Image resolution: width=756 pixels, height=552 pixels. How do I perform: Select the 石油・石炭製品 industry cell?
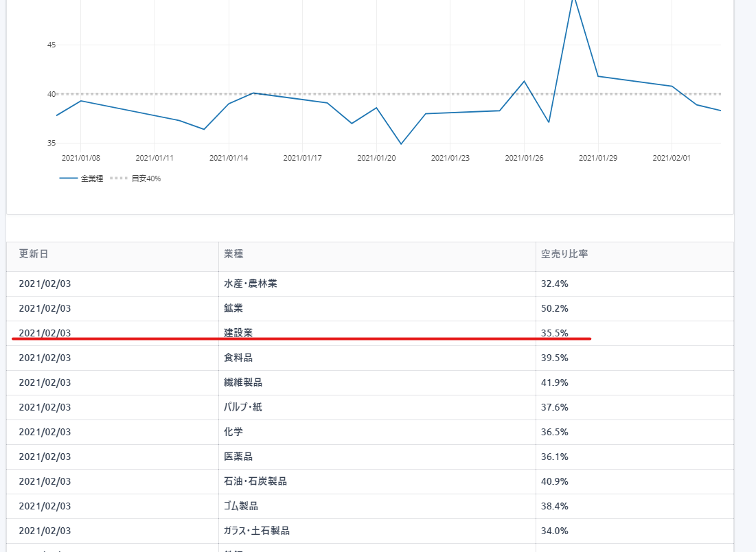pos(255,481)
